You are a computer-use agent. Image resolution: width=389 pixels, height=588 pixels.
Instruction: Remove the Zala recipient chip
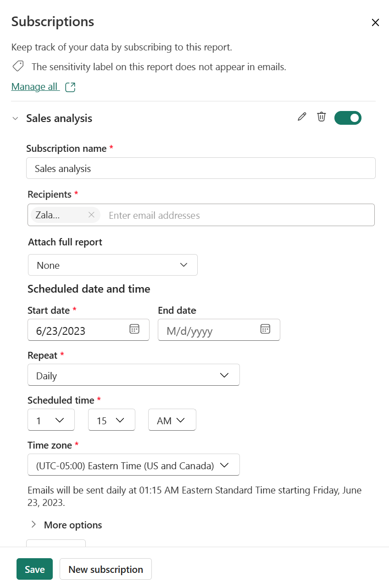point(91,215)
